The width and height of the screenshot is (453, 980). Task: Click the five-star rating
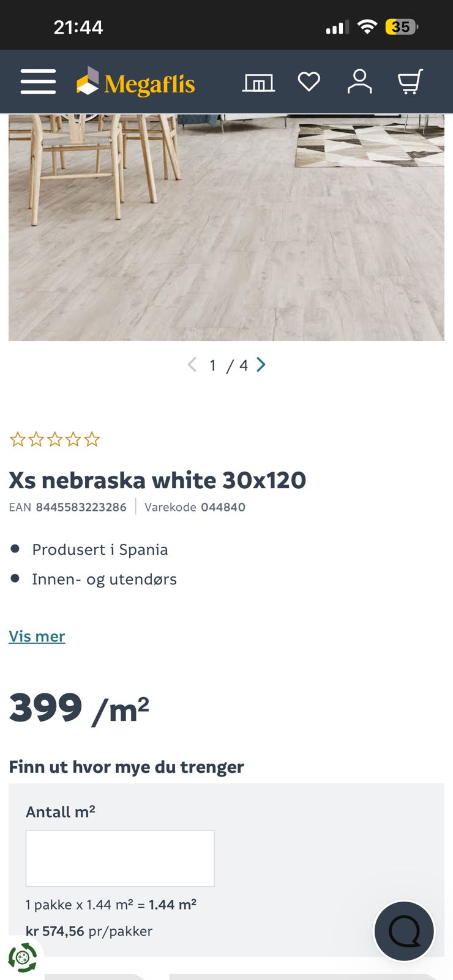[54, 439]
